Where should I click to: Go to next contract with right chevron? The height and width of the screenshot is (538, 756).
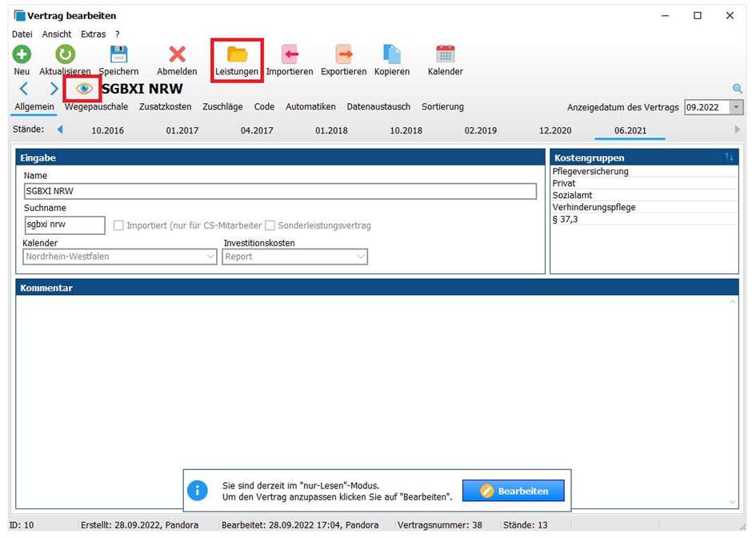click(x=54, y=89)
